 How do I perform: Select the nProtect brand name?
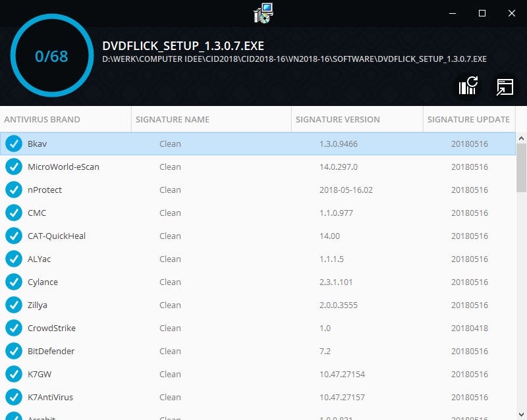[45, 190]
